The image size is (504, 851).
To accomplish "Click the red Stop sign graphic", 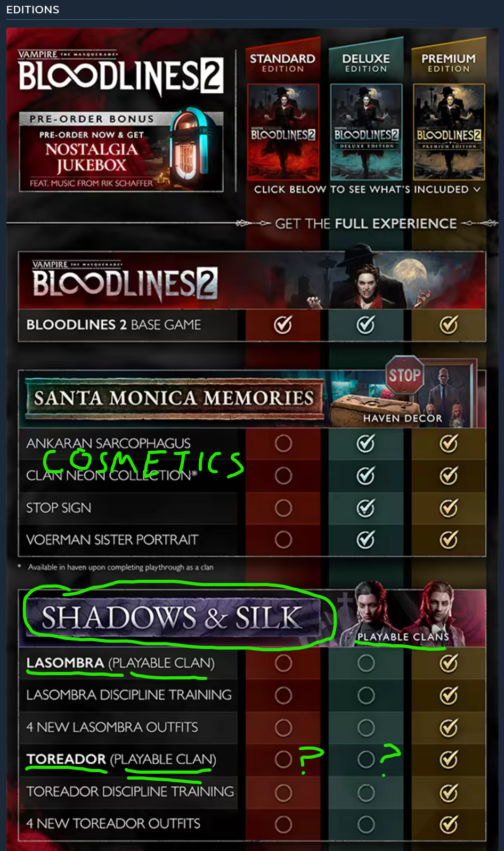I will 404,375.
